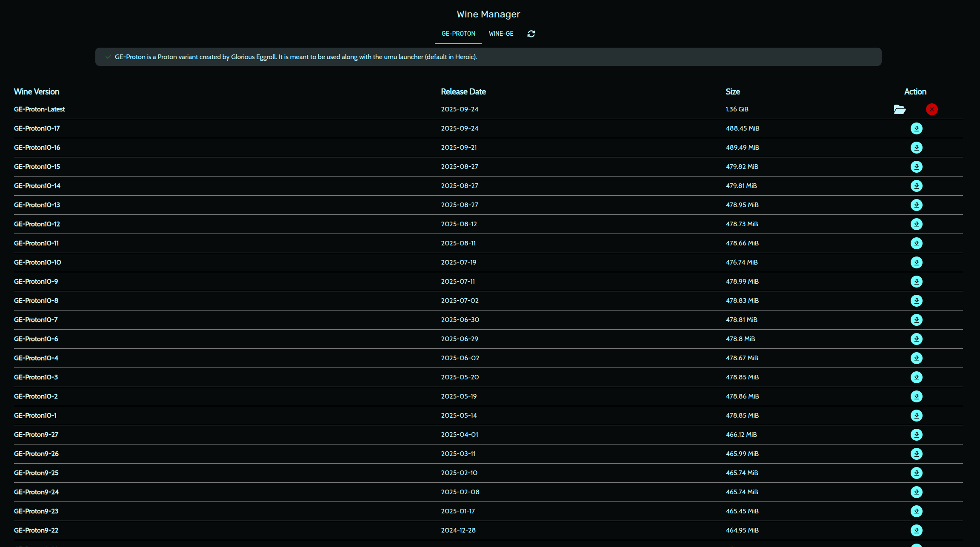Select the GE-PROTON tab
Viewport: 980px width, 547px height.
point(458,34)
